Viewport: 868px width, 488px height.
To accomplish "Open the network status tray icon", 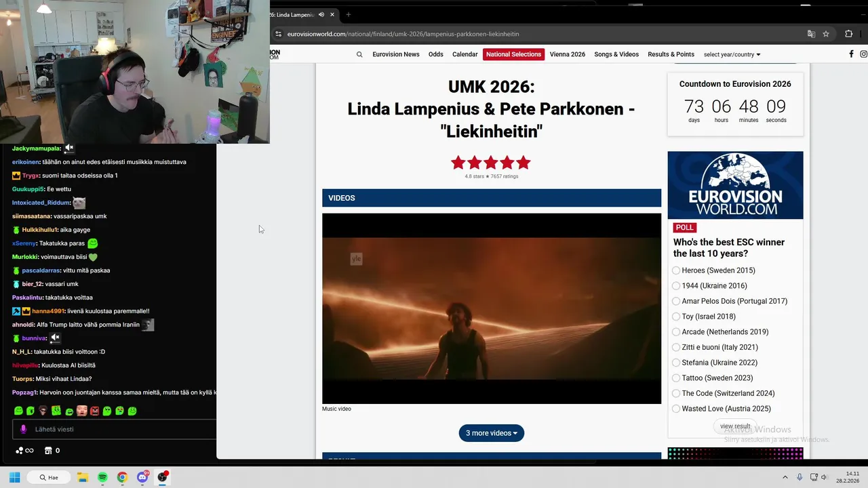I will click(x=814, y=477).
